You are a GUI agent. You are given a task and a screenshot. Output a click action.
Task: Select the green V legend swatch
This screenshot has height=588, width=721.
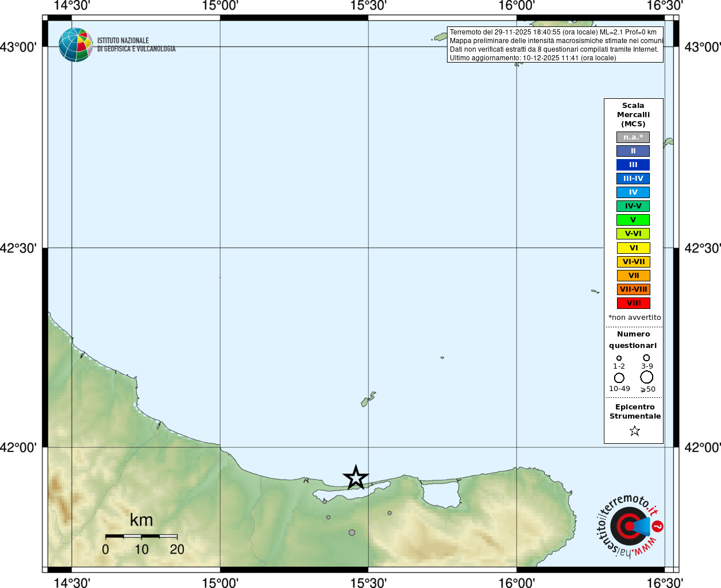633,220
